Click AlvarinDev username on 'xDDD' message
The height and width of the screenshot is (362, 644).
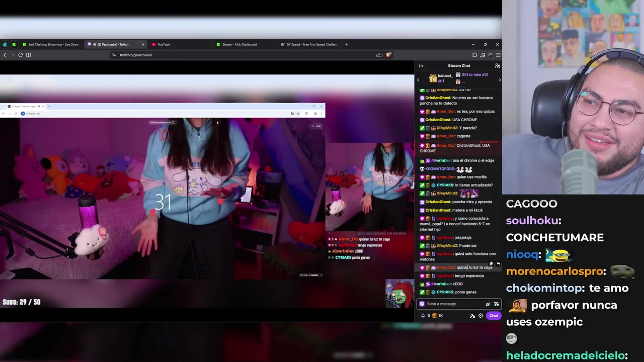tap(441, 284)
